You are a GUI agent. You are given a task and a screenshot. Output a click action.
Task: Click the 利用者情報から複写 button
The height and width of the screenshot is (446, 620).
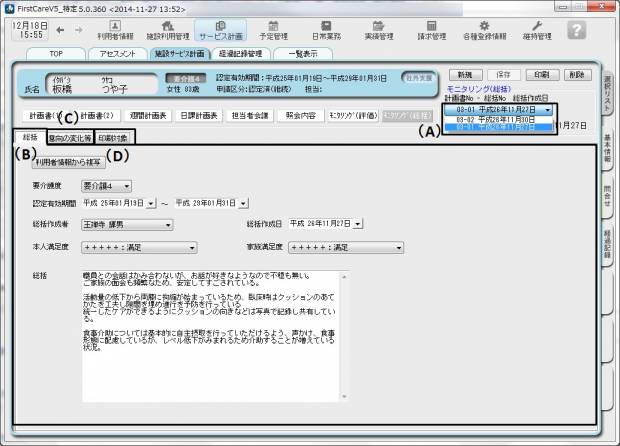pyautogui.click(x=67, y=161)
